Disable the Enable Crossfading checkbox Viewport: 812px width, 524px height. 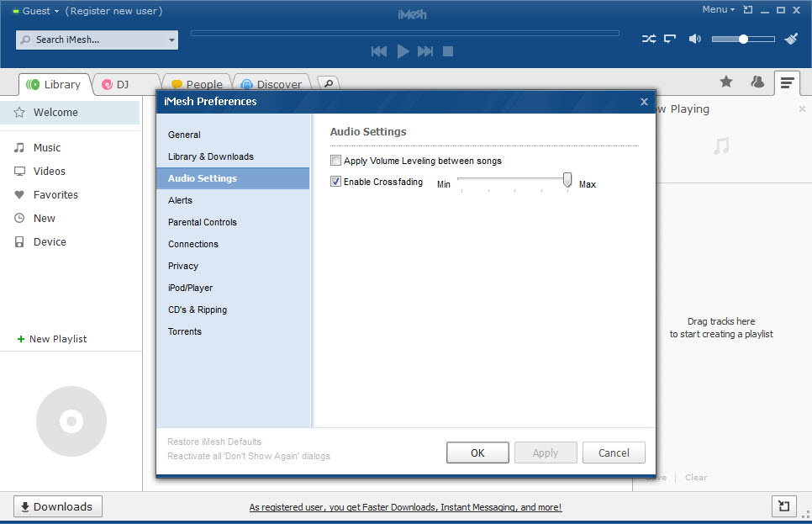coord(335,182)
